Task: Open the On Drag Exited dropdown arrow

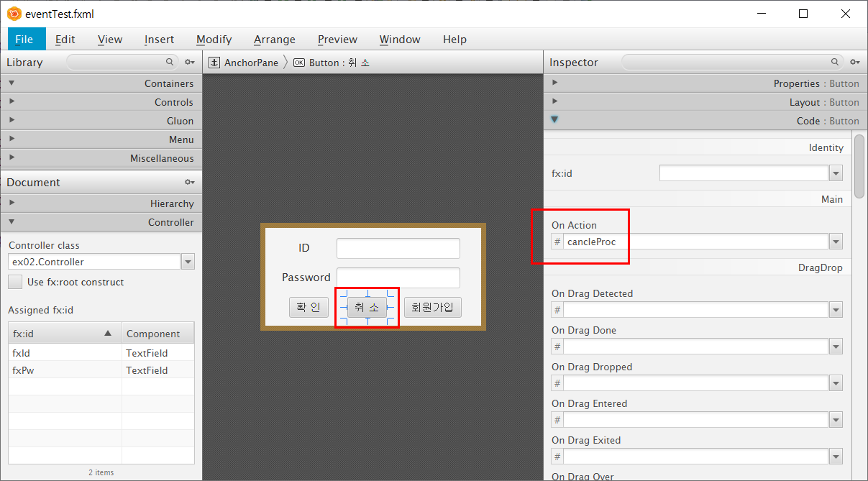Action: [836, 457]
